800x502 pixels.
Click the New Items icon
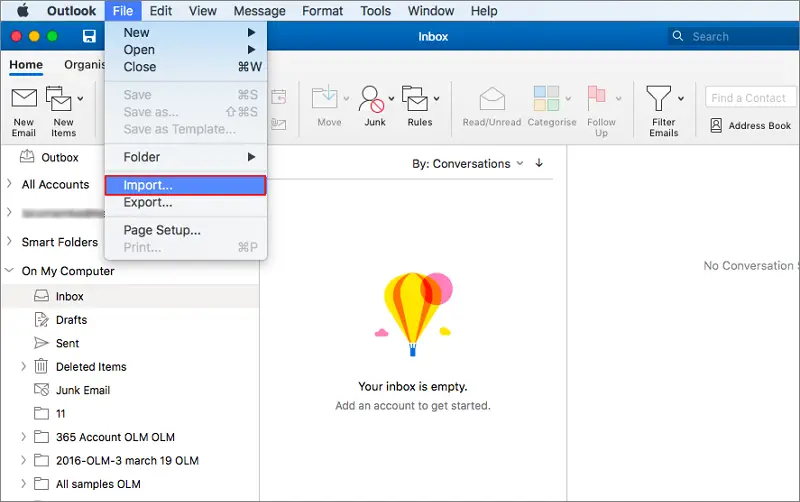(x=58, y=98)
